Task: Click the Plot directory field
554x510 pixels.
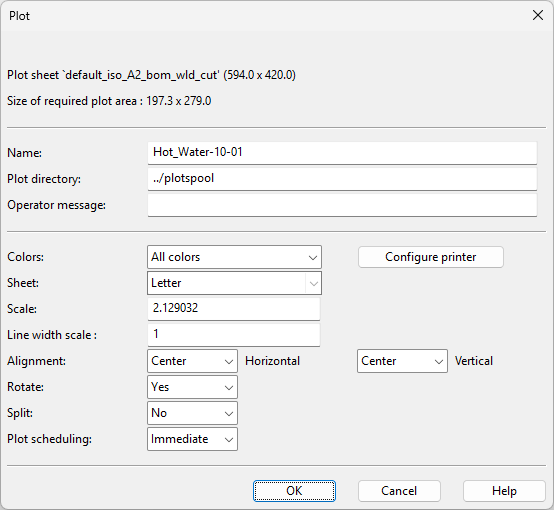Action: 342,179
